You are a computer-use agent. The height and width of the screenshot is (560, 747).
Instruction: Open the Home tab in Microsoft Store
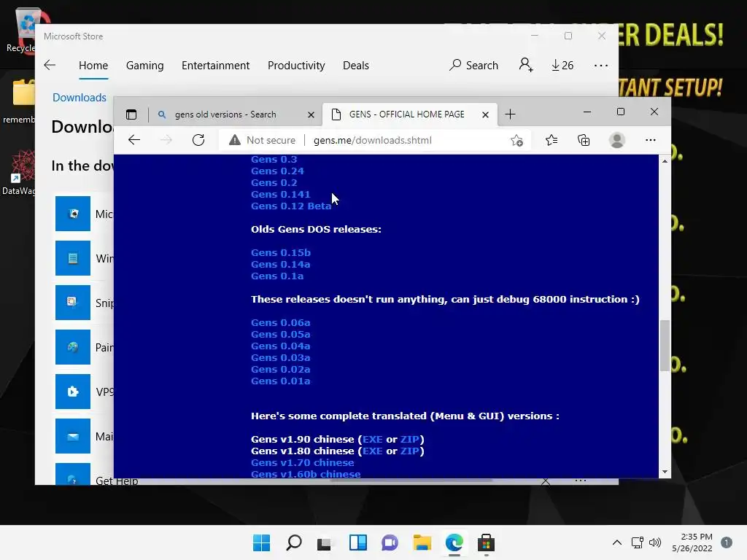point(93,65)
